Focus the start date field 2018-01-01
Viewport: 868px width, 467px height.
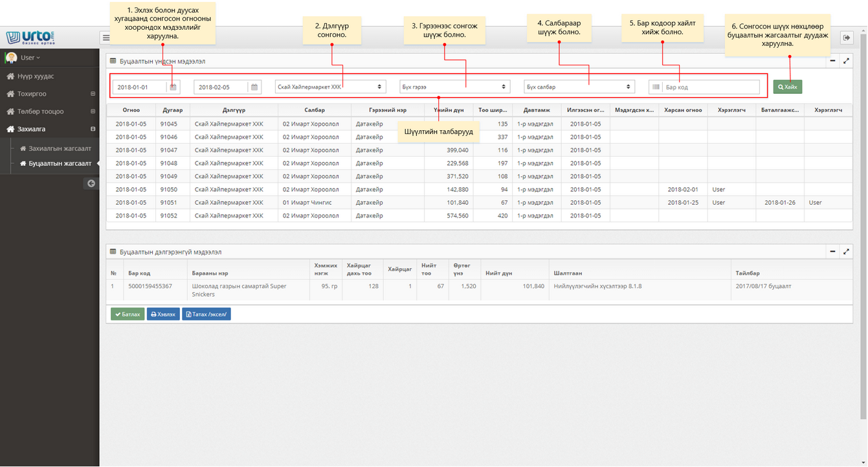click(x=140, y=87)
